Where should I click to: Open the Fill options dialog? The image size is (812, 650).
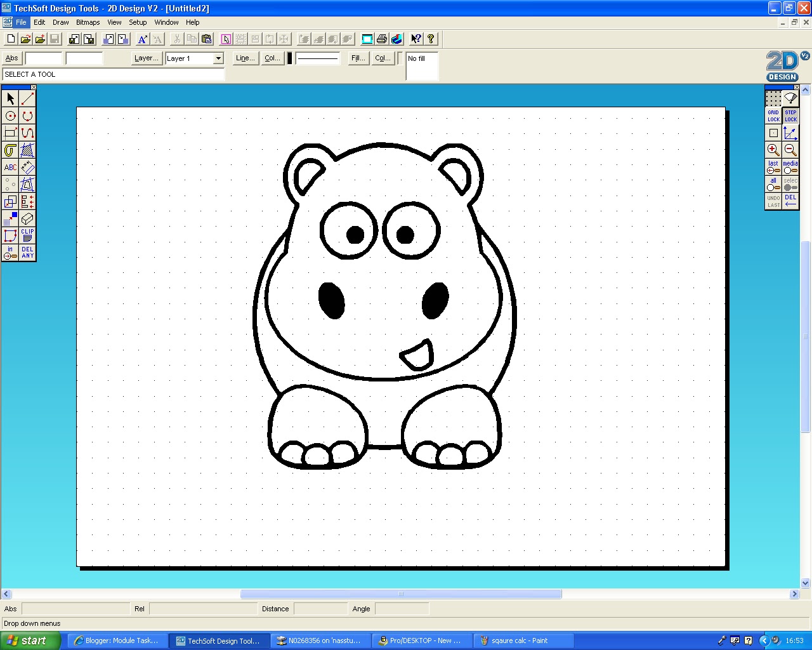click(x=357, y=58)
